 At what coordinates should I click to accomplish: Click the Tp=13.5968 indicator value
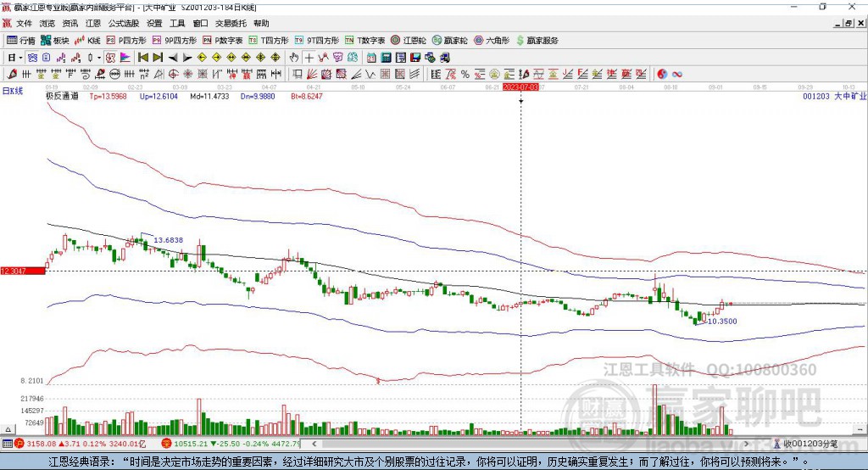[108, 96]
